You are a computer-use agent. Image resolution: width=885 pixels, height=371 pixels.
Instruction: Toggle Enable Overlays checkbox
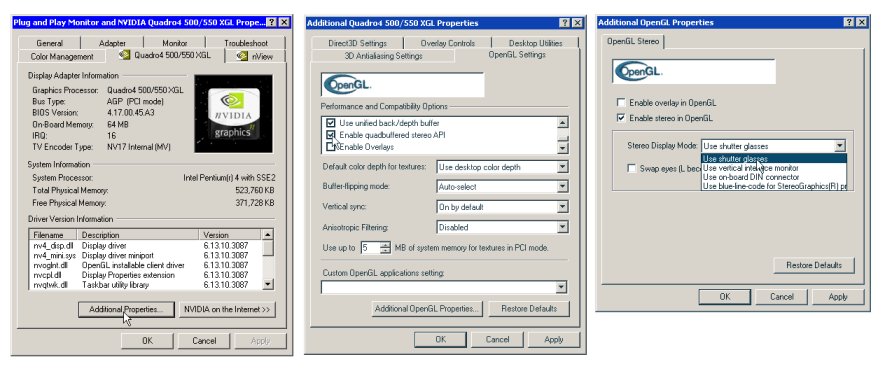(x=331, y=147)
